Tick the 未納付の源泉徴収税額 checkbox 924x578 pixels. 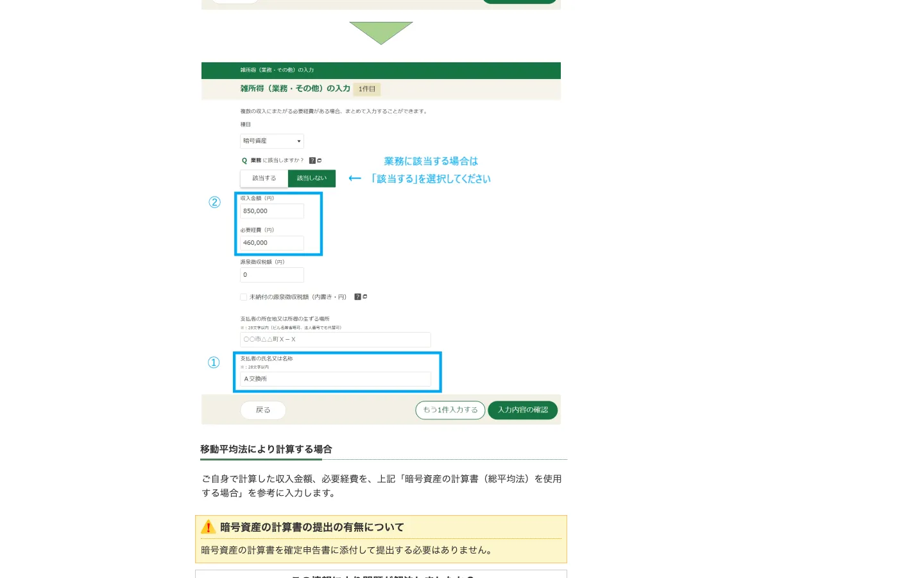244,297
